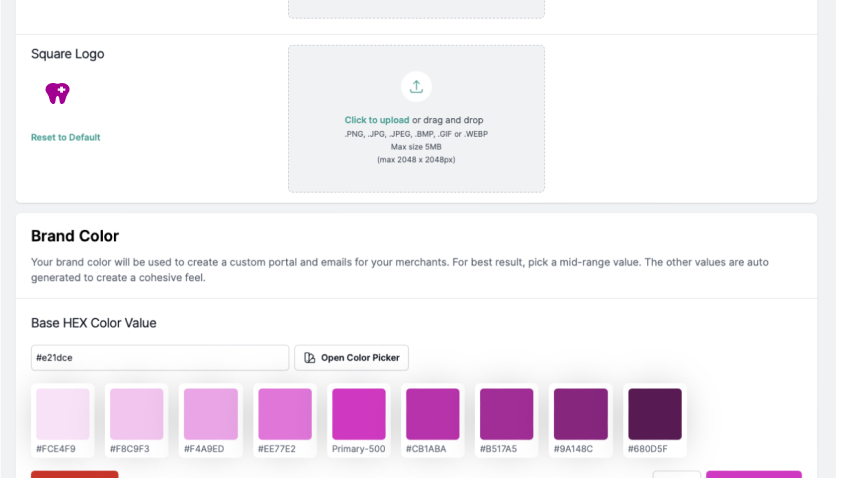Screen dimensions: 845x478
Task: Click the red button at bottom left
Action: point(74,474)
